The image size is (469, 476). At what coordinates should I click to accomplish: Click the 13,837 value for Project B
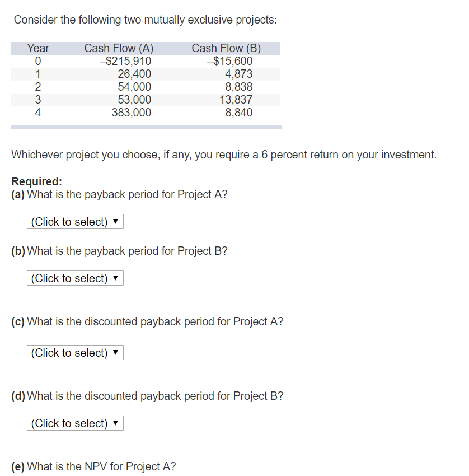coord(238,100)
